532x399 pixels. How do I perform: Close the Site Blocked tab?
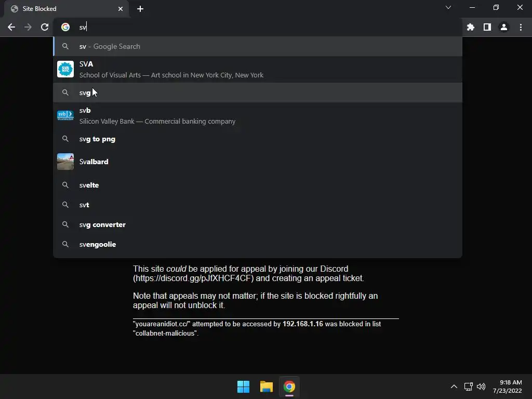click(x=121, y=9)
